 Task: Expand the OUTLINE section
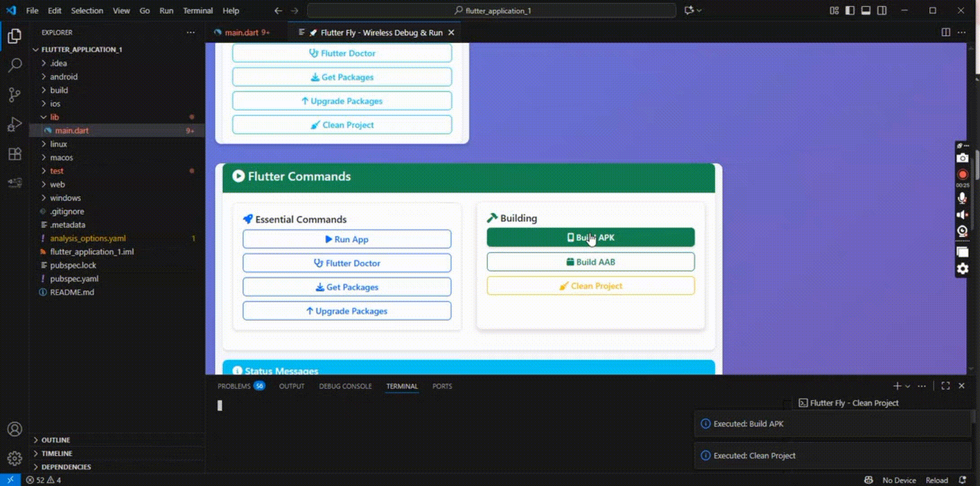coord(55,440)
